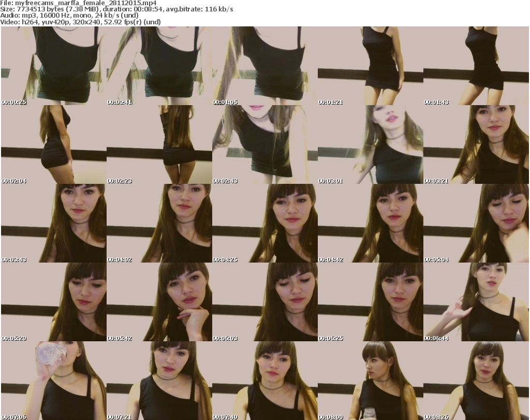The height and width of the screenshot is (420, 530).
Task: Choose the frame at 00:04:02
Action: [159, 223]
